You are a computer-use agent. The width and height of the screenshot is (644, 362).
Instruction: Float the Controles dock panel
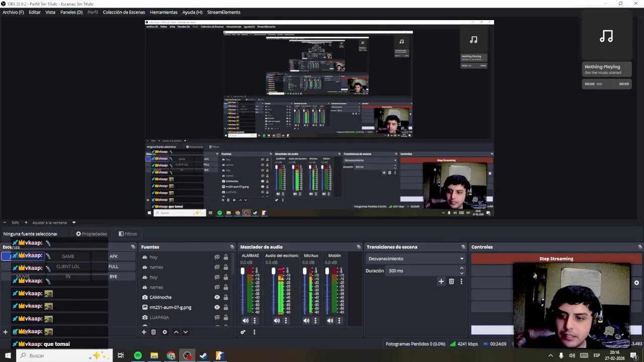[640, 247]
